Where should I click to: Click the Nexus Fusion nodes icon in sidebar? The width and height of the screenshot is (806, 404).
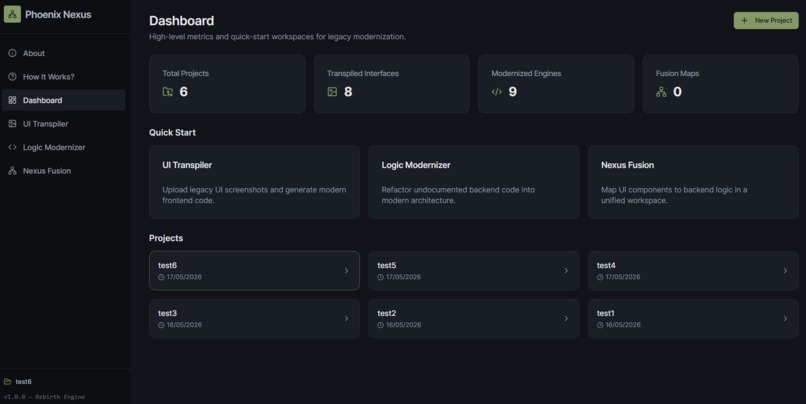click(12, 171)
